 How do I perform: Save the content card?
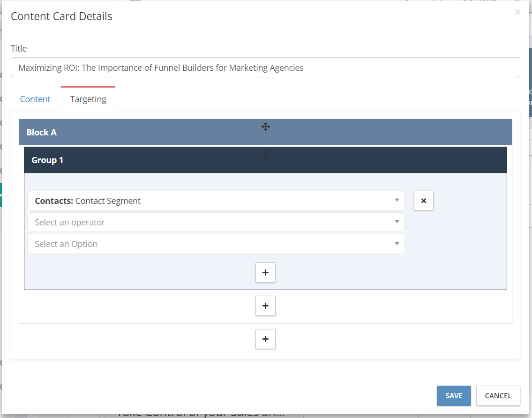(x=454, y=396)
